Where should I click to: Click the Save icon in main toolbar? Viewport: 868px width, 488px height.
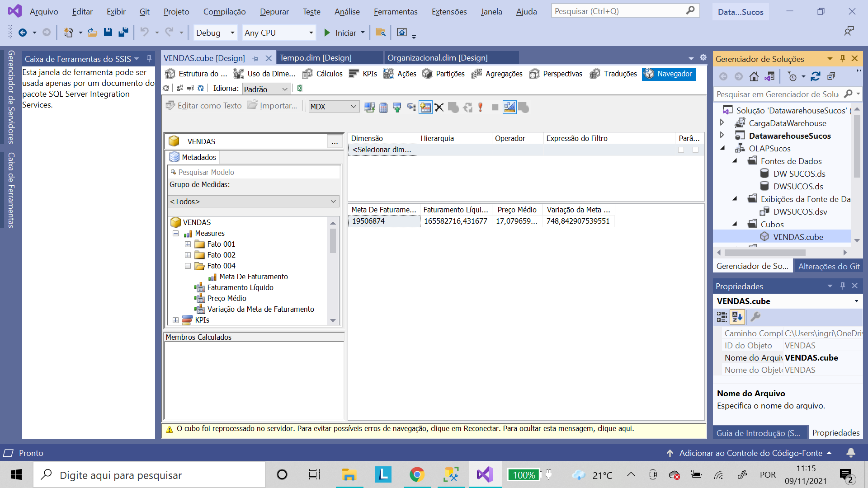(108, 33)
